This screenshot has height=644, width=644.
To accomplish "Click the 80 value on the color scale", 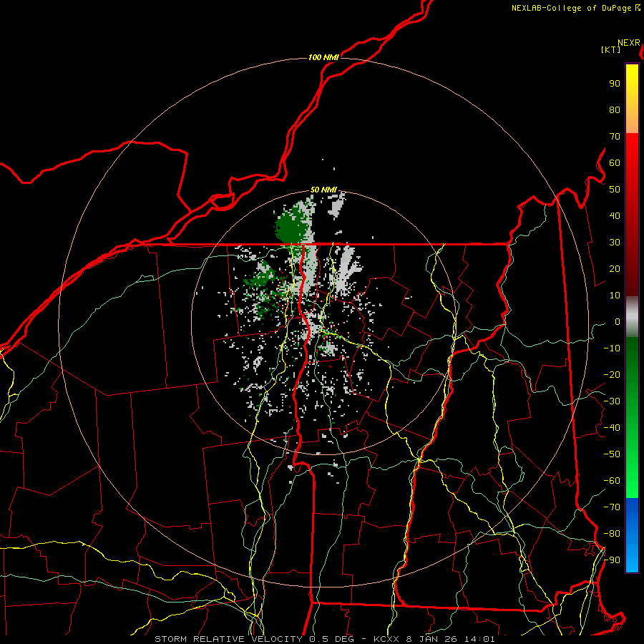I will pos(615,110).
